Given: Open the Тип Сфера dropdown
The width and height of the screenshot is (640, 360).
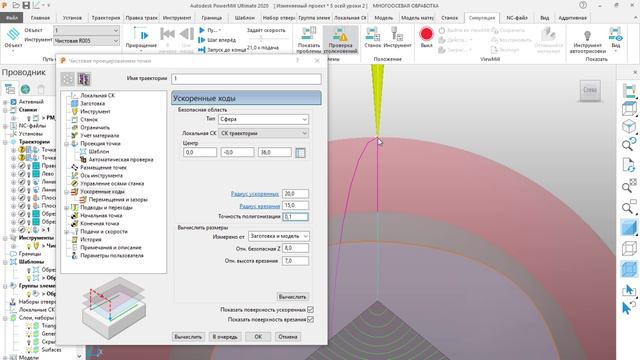Looking at the screenshot, I should pyautogui.click(x=263, y=119).
